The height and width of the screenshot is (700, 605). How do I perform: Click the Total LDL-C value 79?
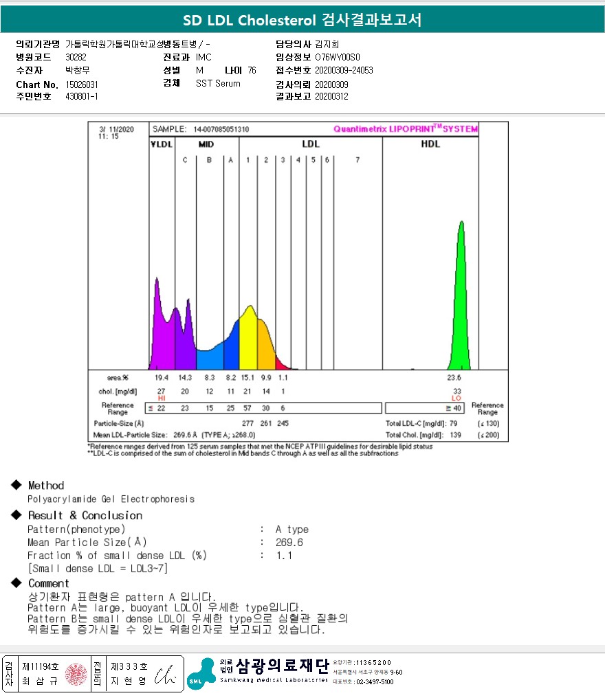coord(453,423)
